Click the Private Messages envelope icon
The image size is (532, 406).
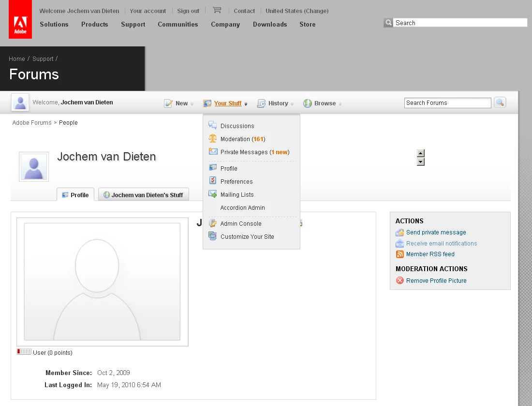213,151
